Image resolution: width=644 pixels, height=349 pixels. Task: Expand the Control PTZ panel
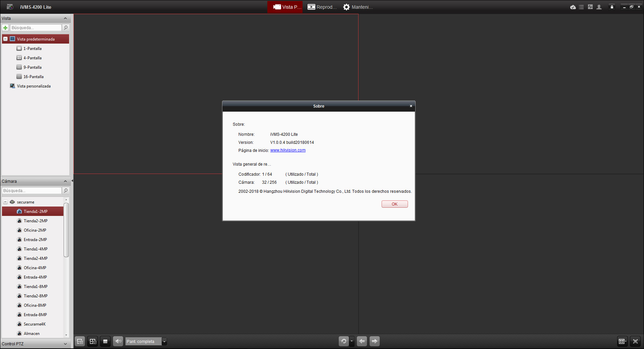65,344
